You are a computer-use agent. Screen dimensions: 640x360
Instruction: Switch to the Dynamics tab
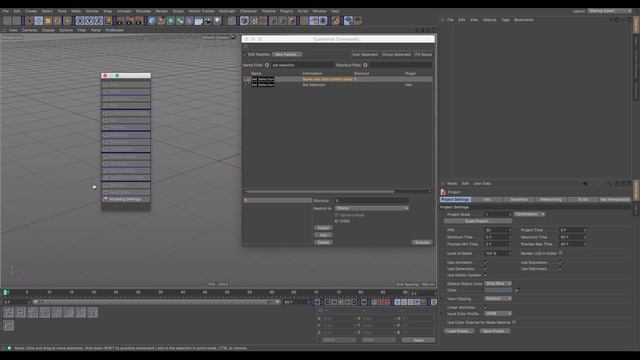tap(519, 200)
